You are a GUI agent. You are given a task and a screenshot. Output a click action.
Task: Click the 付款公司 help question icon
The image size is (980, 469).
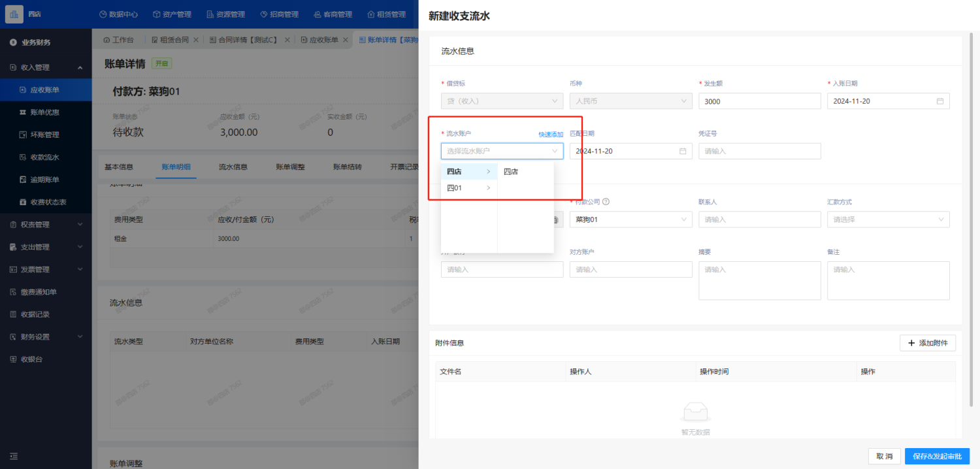click(x=606, y=202)
